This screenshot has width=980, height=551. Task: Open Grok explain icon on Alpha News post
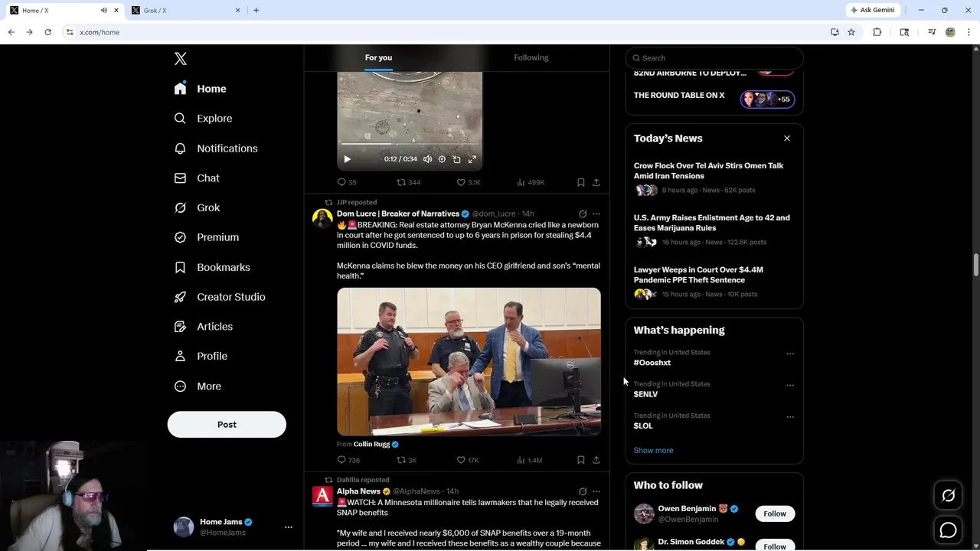coord(583,491)
